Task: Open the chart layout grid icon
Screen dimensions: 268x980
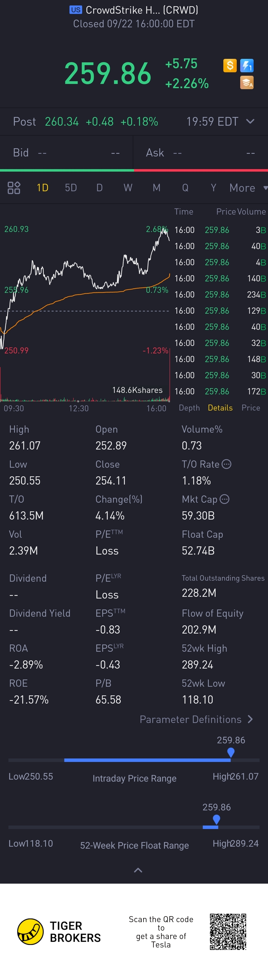Action: (x=14, y=188)
